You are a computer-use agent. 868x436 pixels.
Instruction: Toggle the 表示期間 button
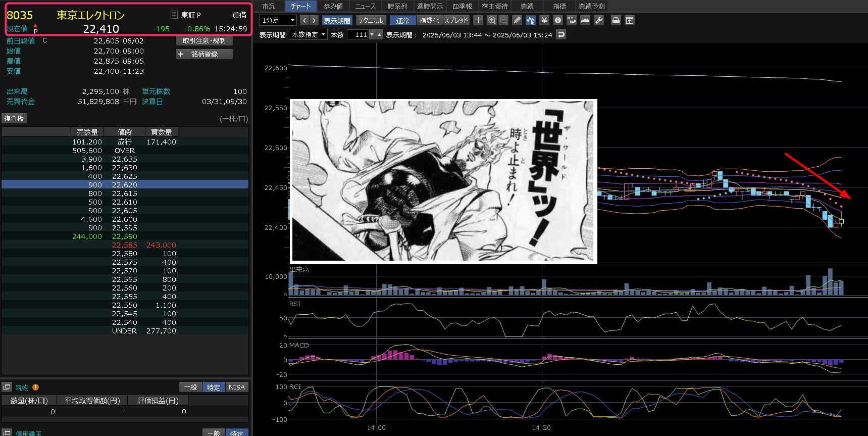[337, 20]
